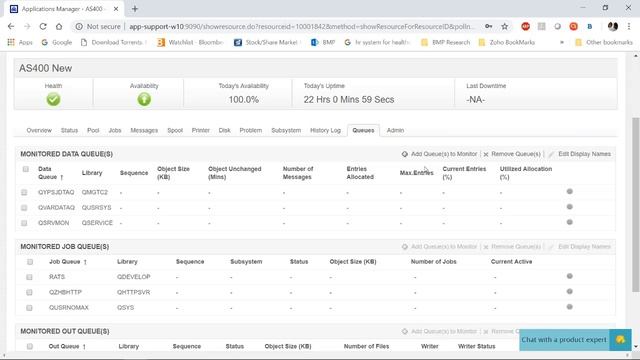Open the saved password key icon

coord(489,27)
